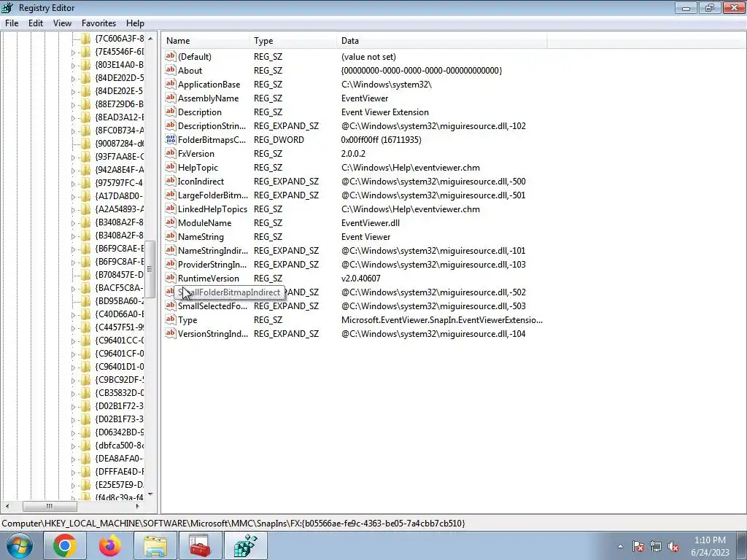This screenshot has width=747, height=560.
Task: Select the SmallSelectedFo... value
Action: 212,306
